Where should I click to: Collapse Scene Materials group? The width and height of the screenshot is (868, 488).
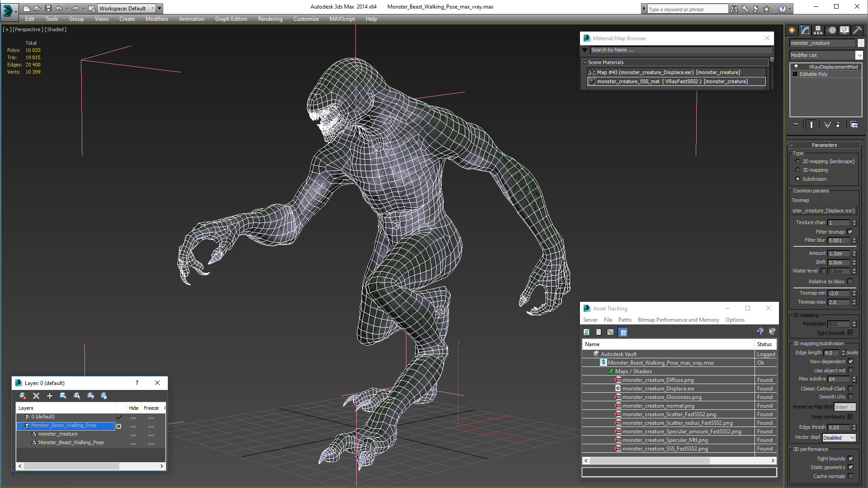pos(585,62)
